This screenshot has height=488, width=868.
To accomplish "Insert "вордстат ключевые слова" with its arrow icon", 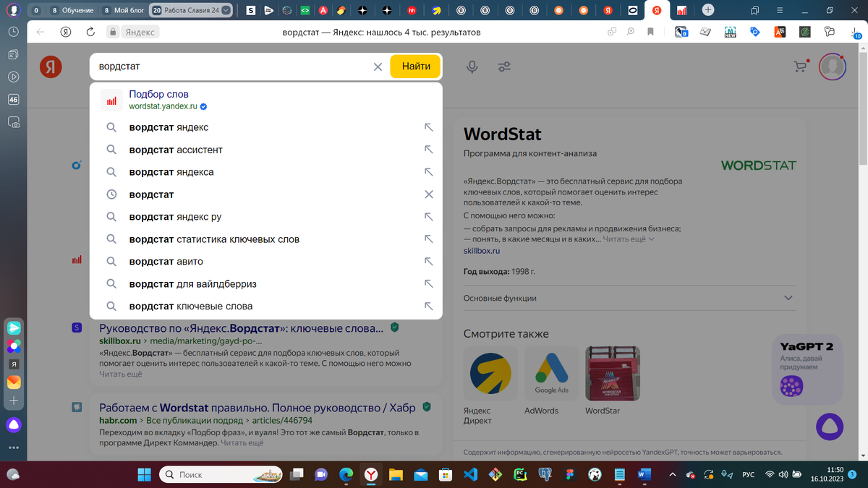I will click(x=428, y=306).
